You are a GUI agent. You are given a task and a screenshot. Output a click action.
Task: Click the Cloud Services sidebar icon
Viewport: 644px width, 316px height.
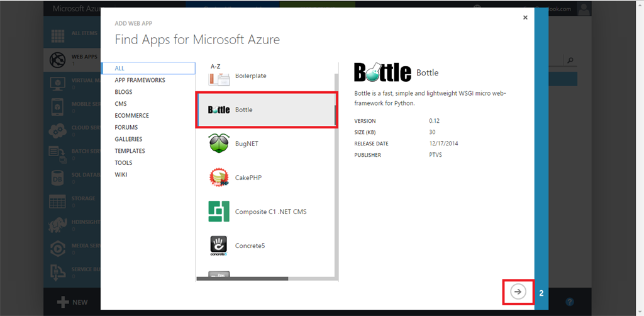click(x=58, y=131)
